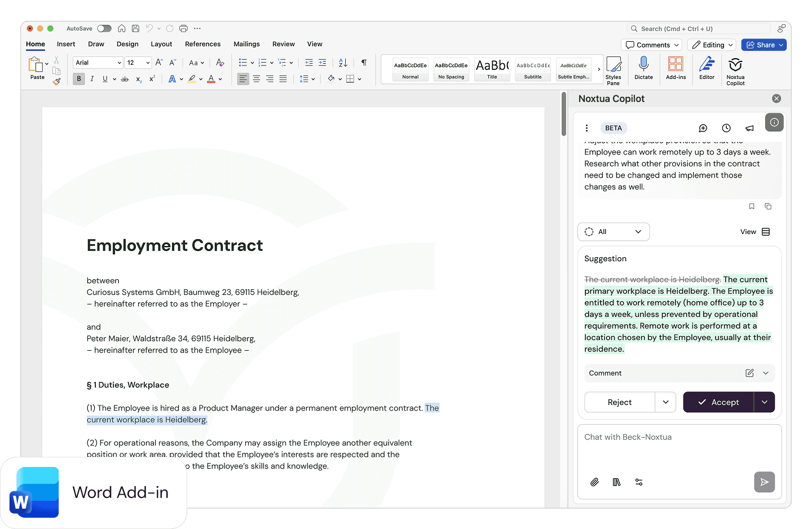Screen dimensions: 812x529
Task: Start Dictate with microphone icon
Action: tap(643, 68)
